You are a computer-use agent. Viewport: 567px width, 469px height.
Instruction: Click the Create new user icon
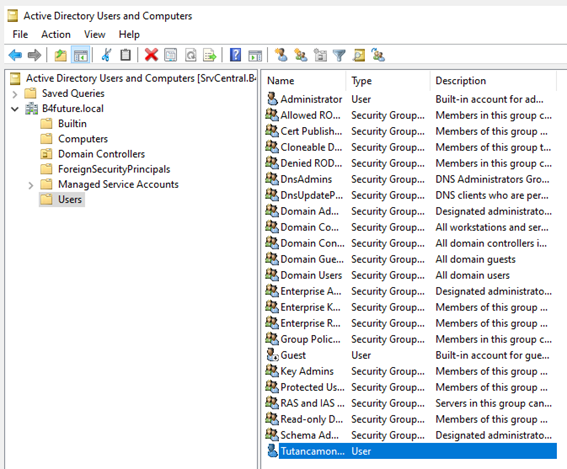pyautogui.click(x=281, y=55)
